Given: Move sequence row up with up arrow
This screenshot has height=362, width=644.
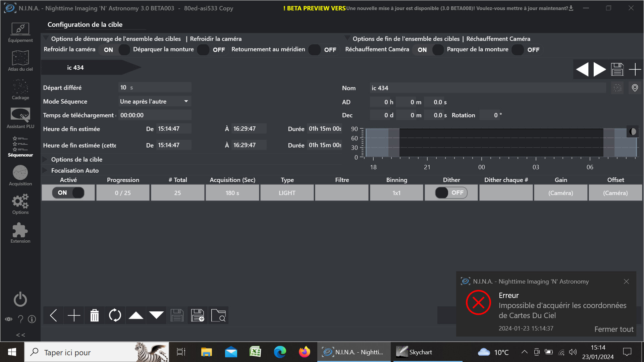Looking at the screenshot, I should point(136,315).
